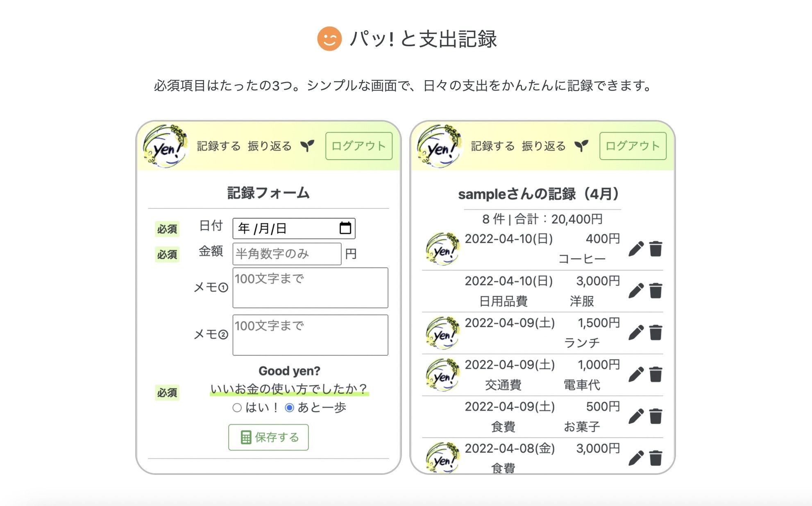This screenshot has width=812, height=506.
Task: Delete the 500円 お菓子 entry
Action: [x=655, y=416]
